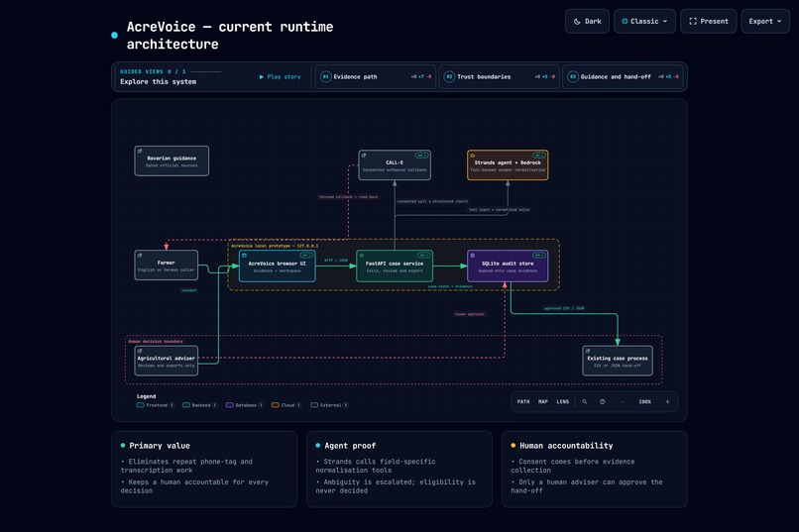Screen dimensions: 799x532
Task: Click the backend icon on FastAPI case service node
Action: (362, 256)
